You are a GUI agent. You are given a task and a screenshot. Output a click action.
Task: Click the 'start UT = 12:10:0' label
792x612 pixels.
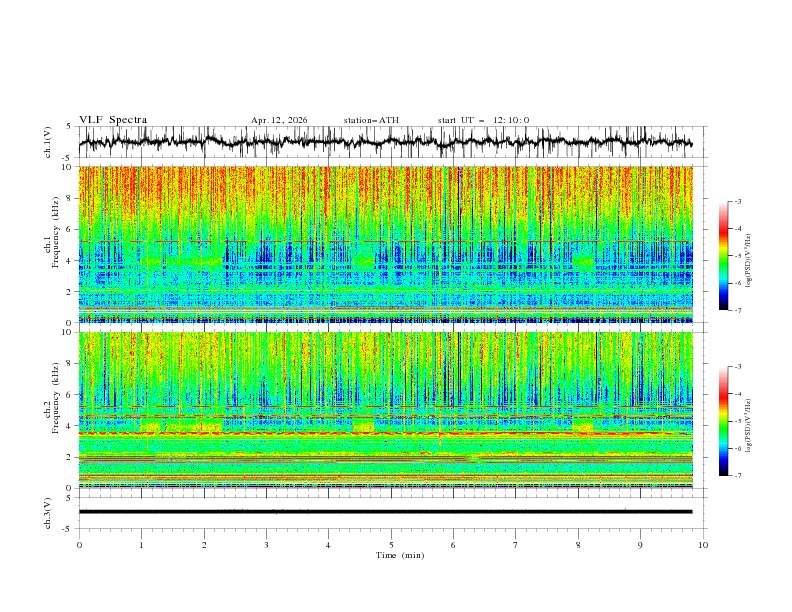pos(483,120)
